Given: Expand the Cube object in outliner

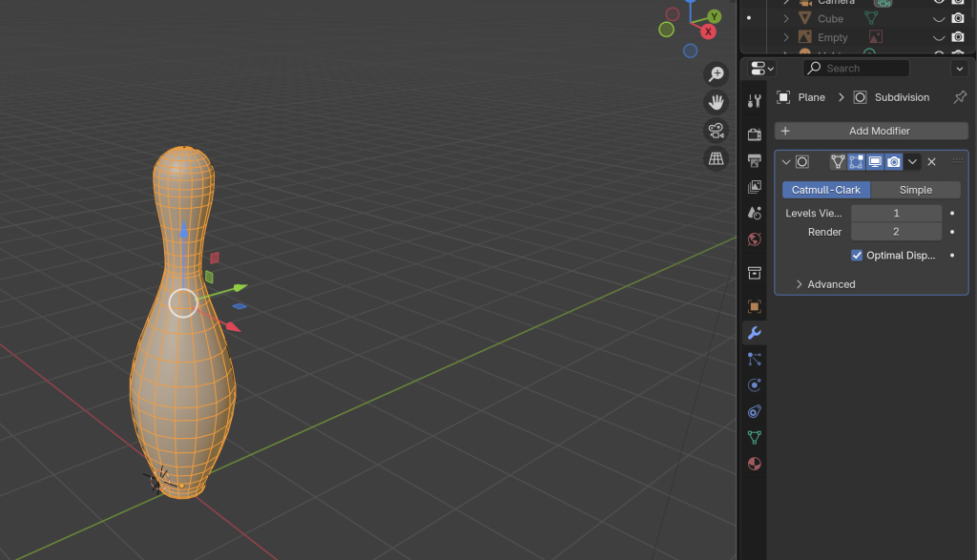Looking at the screenshot, I should pyautogui.click(x=786, y=19).
